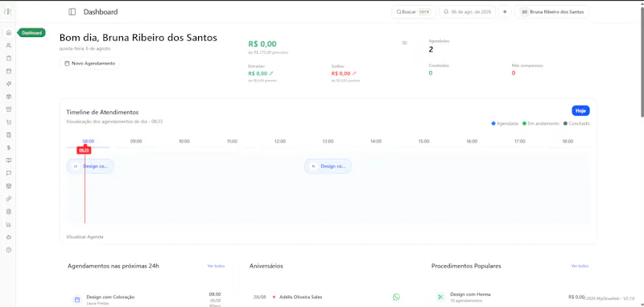Click the logo at the sidebar top

(x=8, y=11)
